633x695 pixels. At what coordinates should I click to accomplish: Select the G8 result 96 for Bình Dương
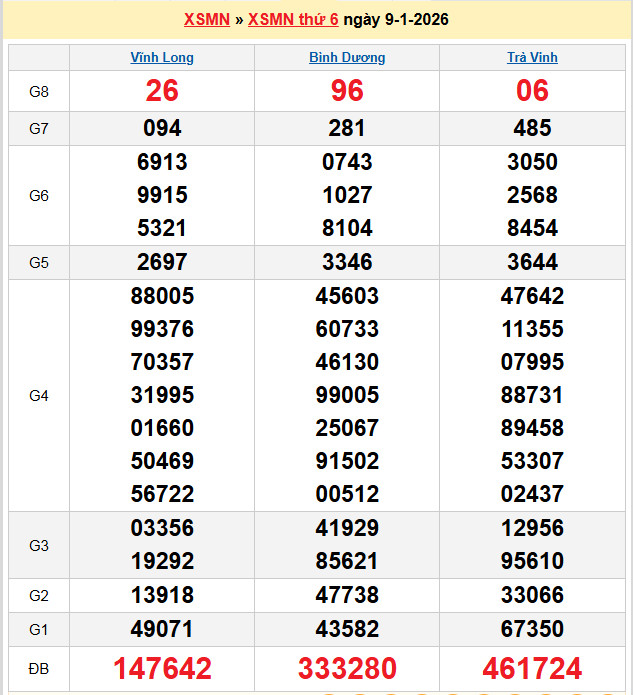pyautogui.click(x=347, y=91)
